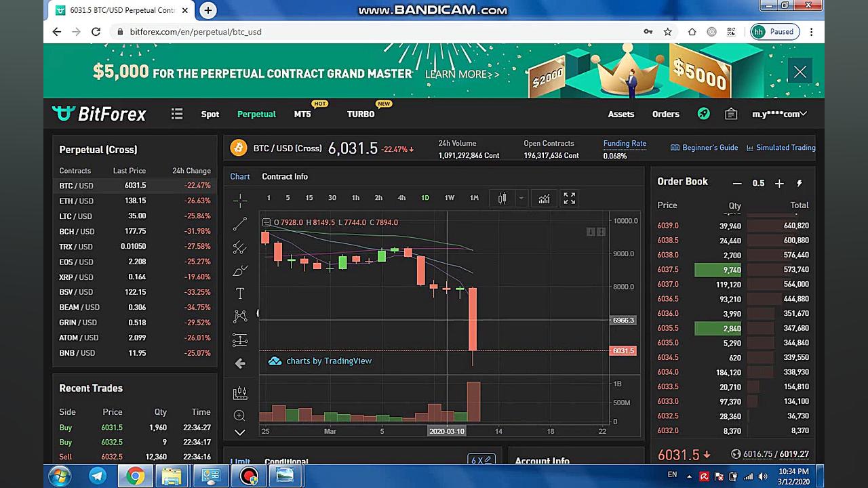Click the 6X leverage edit button
868x488 pixels.
pyautogui.click(x=481, y=460)
